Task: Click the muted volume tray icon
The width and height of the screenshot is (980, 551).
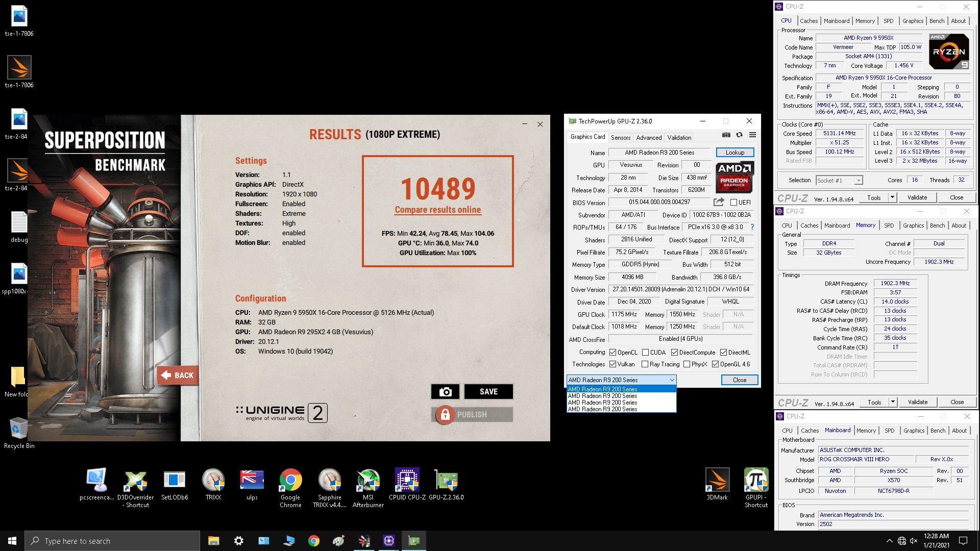Action: (x=914, y=541)
